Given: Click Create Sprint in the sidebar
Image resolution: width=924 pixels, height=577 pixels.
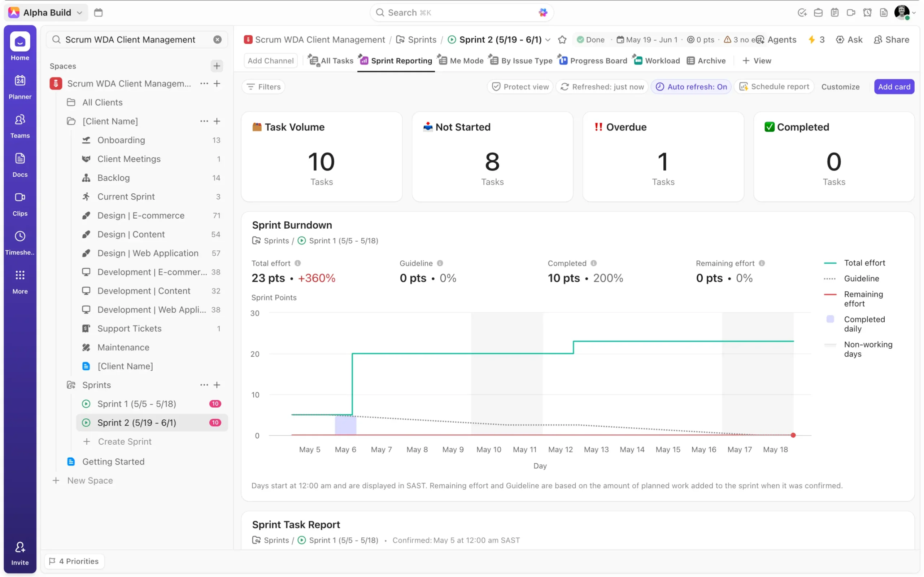Looking at the screenshot, I should click(125, 441).
